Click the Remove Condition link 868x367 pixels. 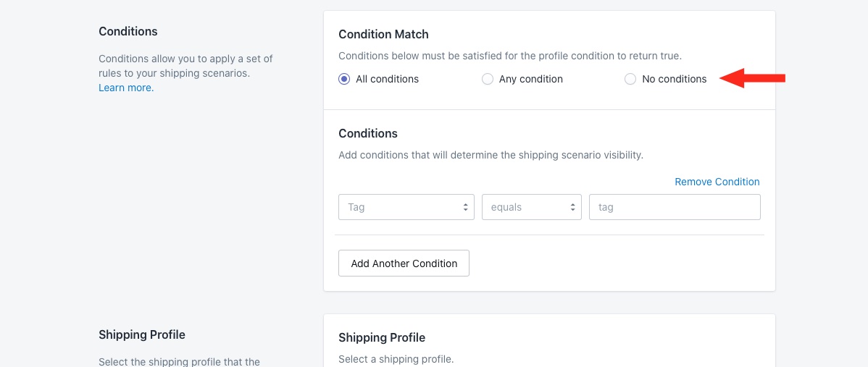click(x=717, y=182)
